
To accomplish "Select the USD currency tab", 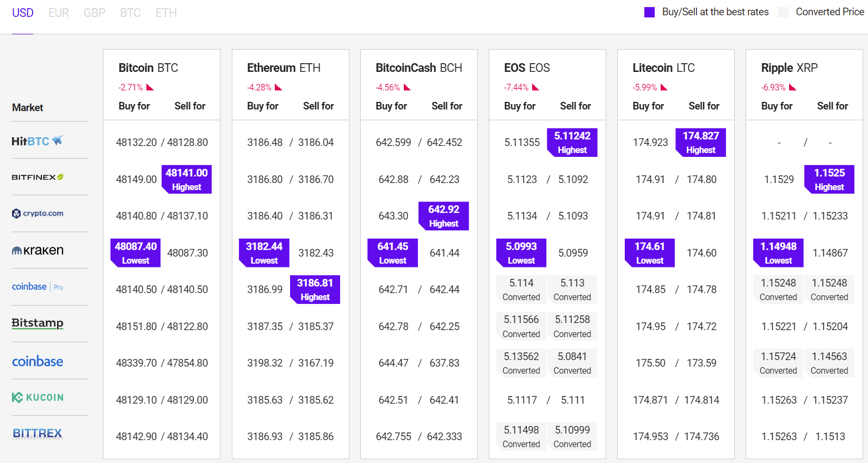I will (x=23, y=13).
